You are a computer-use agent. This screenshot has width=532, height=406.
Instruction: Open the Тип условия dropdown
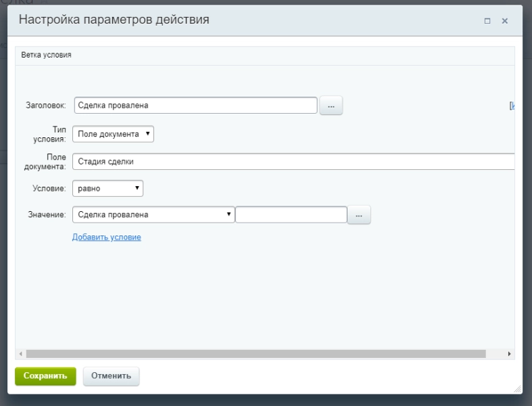113,134
